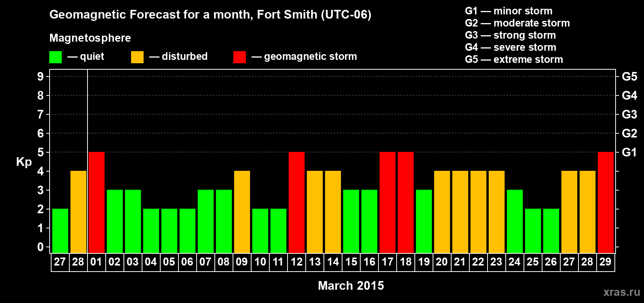Click the Kp axis value '0'

pyautogui.click(x=41, y=247)
